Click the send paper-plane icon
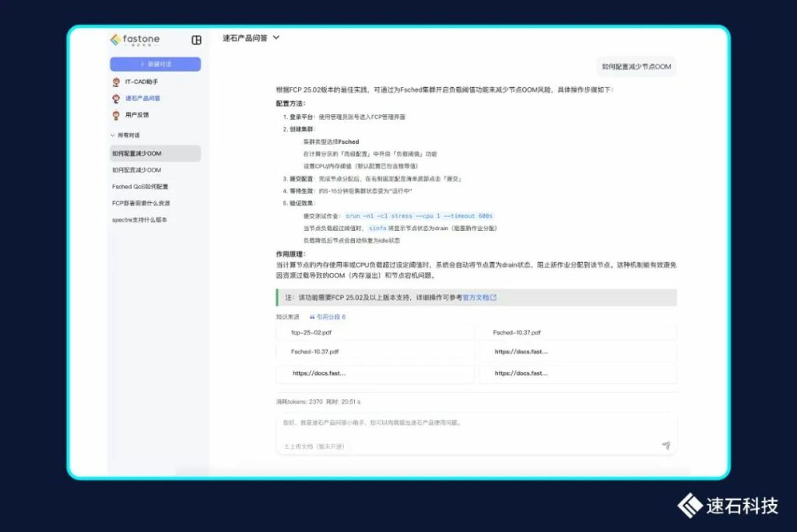 tap(665, 445)
